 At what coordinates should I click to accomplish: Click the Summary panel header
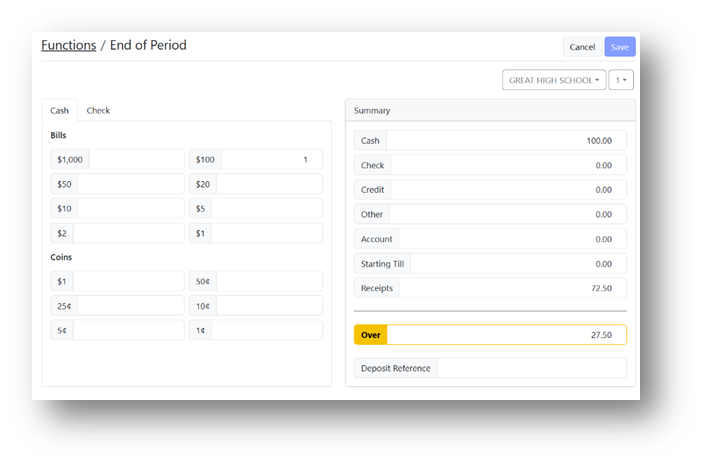click(490, 111)
